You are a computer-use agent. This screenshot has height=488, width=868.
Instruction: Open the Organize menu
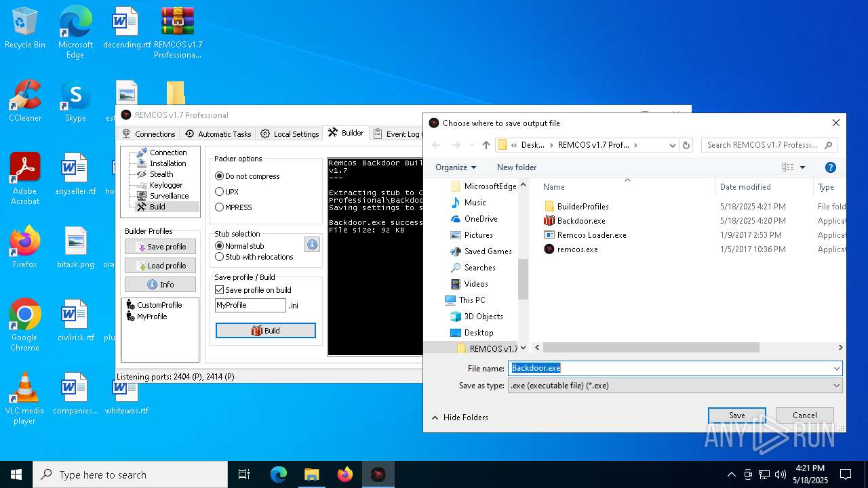(456, 167)
